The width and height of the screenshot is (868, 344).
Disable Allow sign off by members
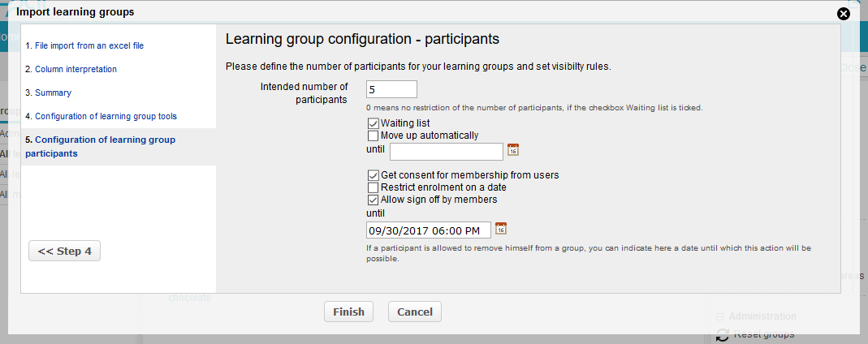pyautogui.click(x=374, y=200)
